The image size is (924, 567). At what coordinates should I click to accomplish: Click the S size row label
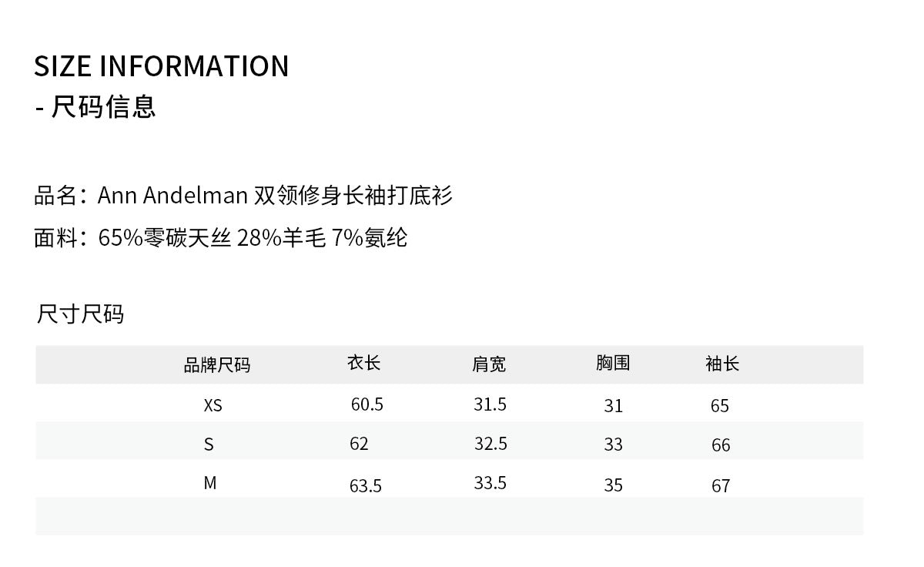209,445
